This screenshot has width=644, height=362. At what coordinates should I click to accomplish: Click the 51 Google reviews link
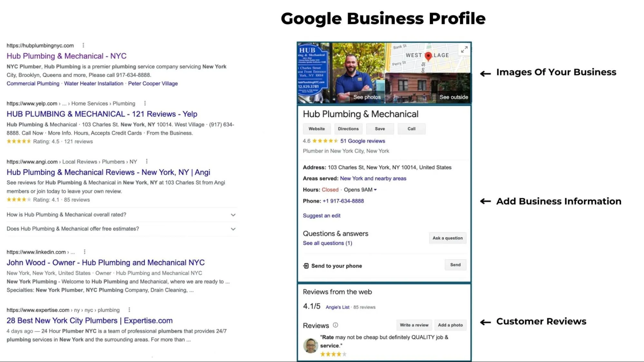[x=362, y=141]
